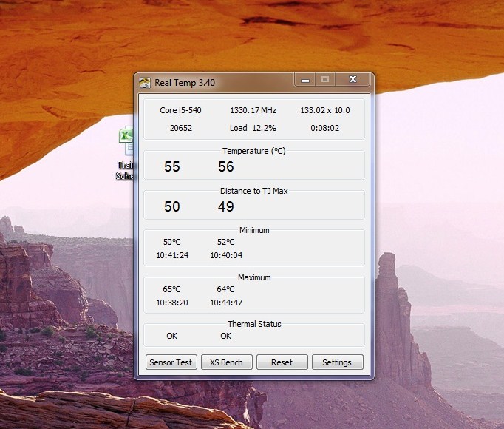Select the 133.02 x 10.0 multiplier value

click(325, 110)
